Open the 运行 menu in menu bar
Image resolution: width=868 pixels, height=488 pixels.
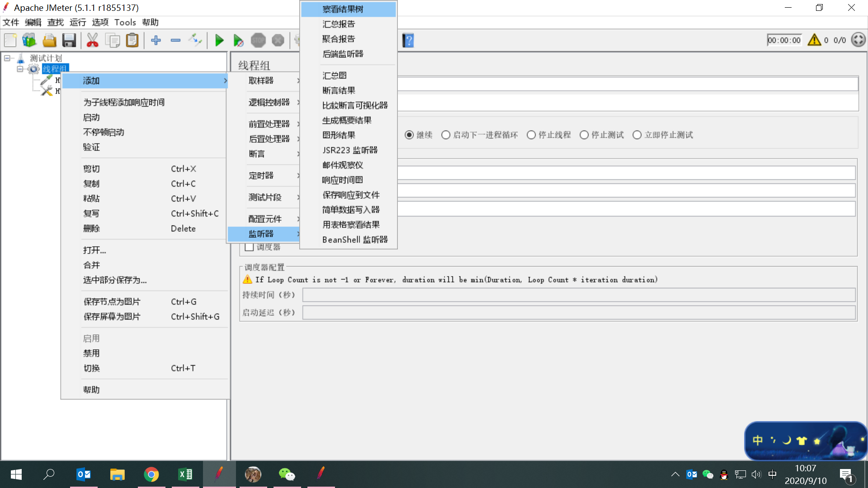[x=78, y=22]
